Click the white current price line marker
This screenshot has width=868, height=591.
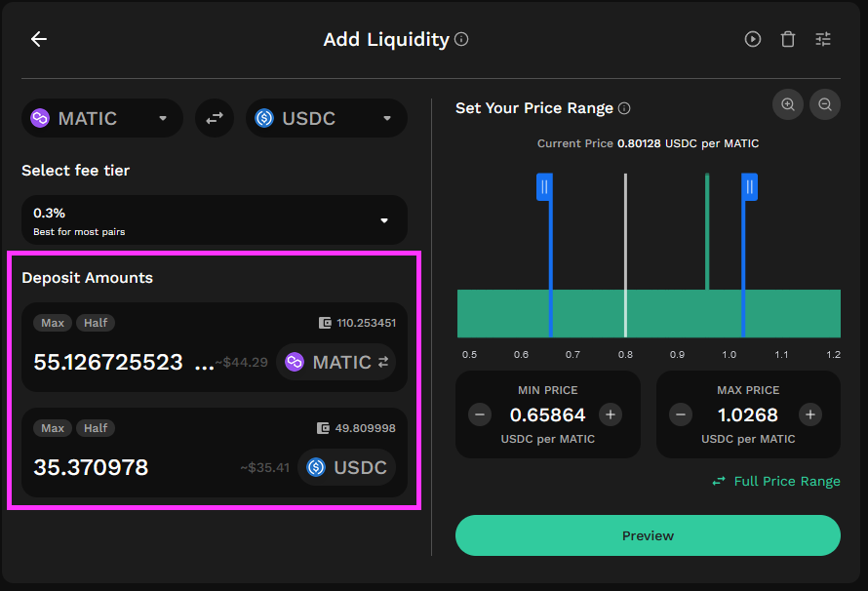pyautogui.click(x=625, y=256)
